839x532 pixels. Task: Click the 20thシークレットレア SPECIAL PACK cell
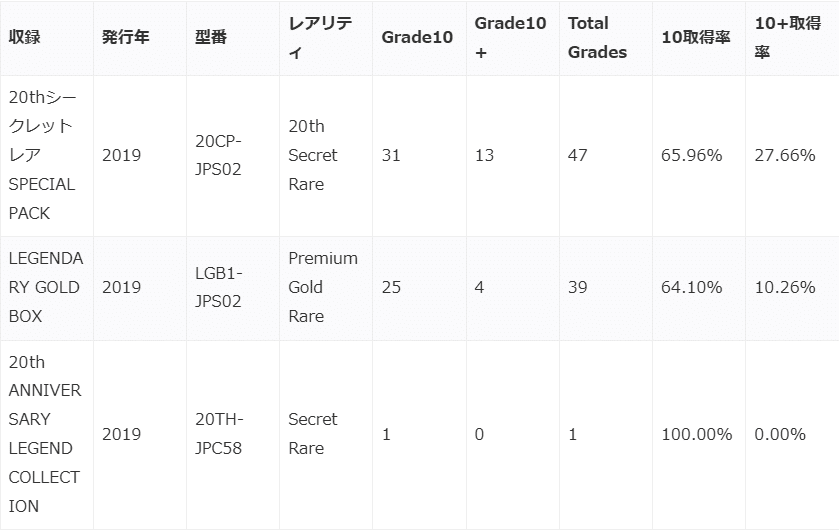42,155
